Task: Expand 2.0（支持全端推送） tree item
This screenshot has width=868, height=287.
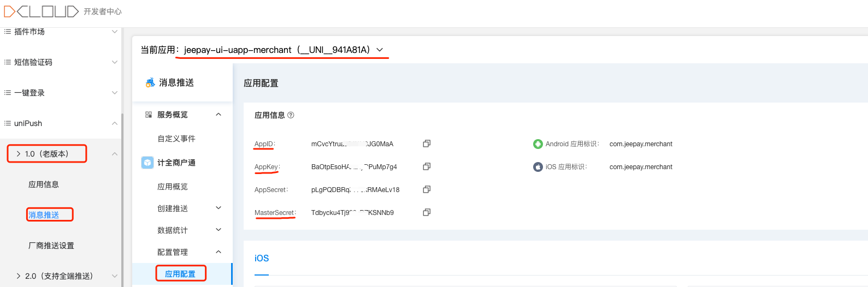Action: (19, 276)
